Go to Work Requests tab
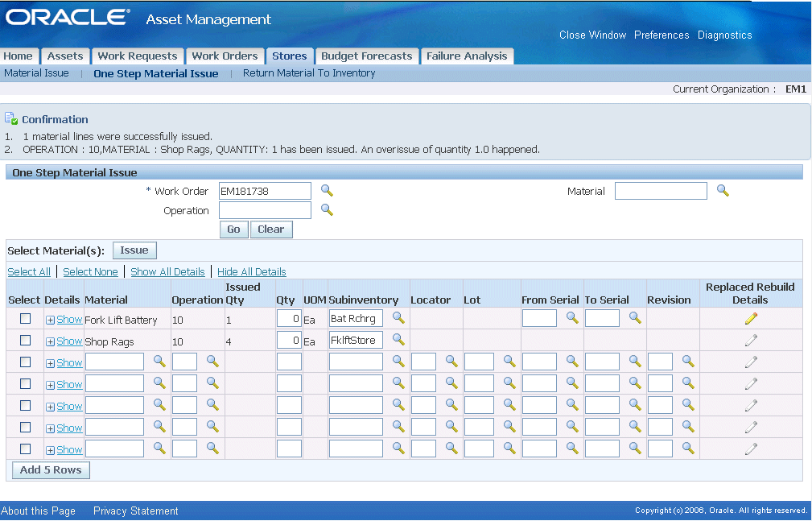812x521 pixels. (138, 56)
